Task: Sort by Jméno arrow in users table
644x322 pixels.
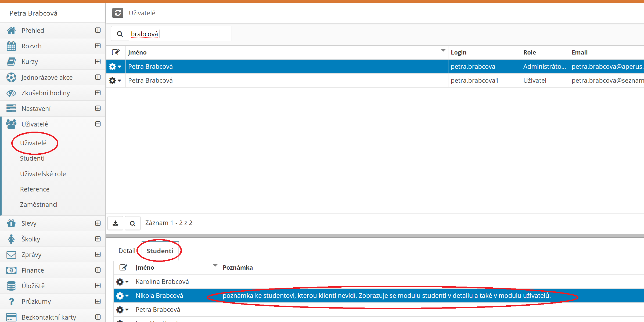Action: tap(443, 50)
